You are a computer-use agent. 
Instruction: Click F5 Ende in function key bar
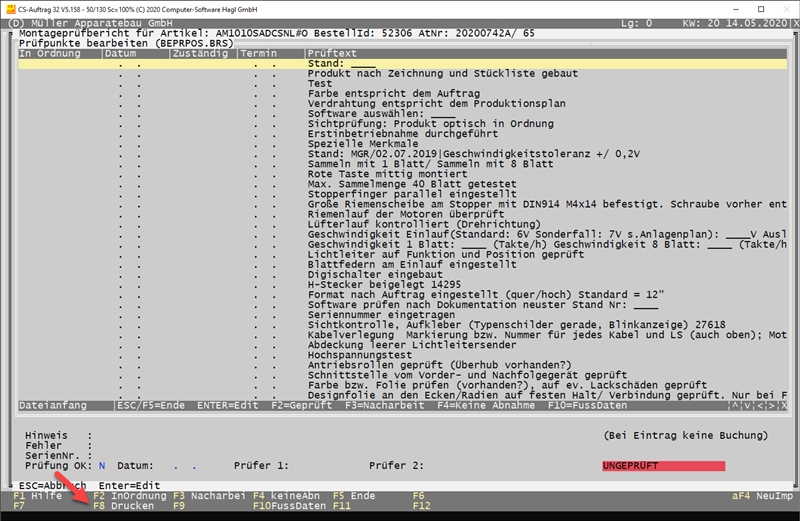point(354,495)
